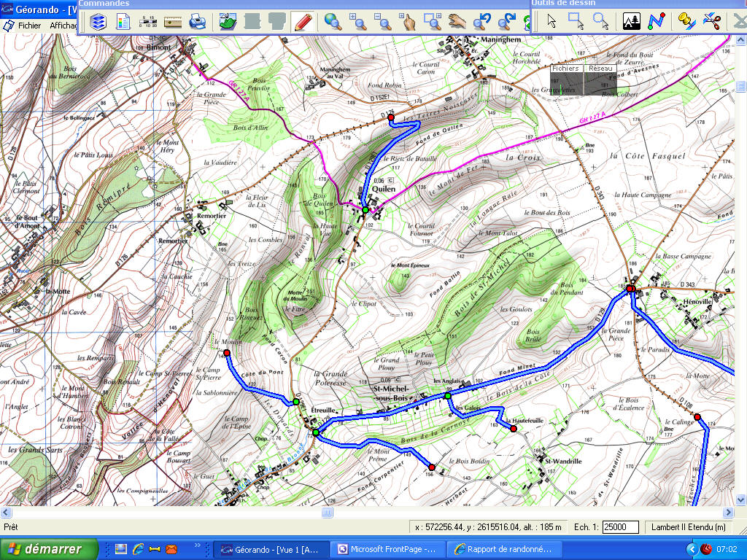Select the zoom out magnifier tool

pyautogui.click(x=382, y=22)
